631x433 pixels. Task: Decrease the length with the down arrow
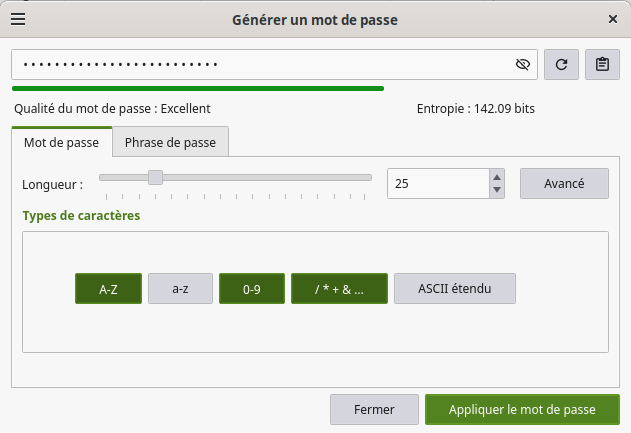(x=497, y=190)
